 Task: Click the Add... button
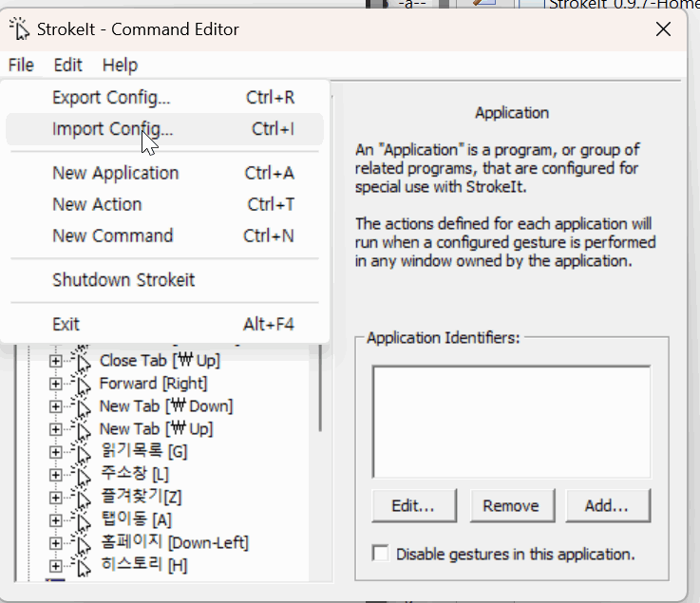pos(608,506)
